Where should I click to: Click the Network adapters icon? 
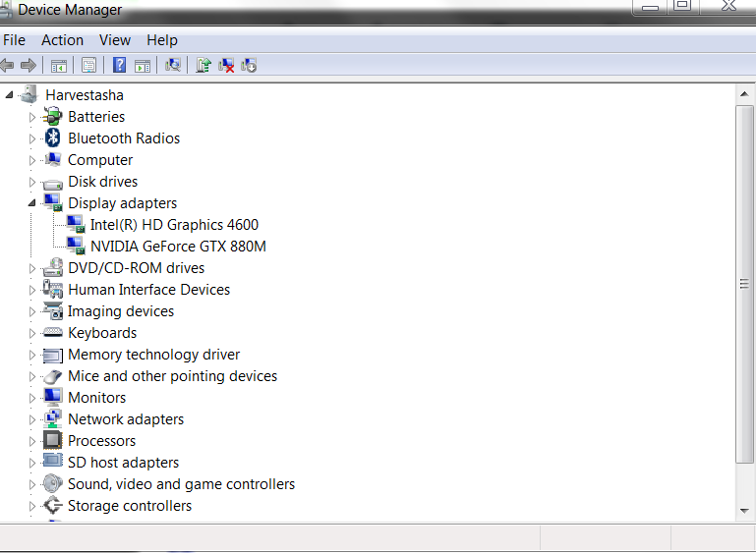tap(52, 418)
